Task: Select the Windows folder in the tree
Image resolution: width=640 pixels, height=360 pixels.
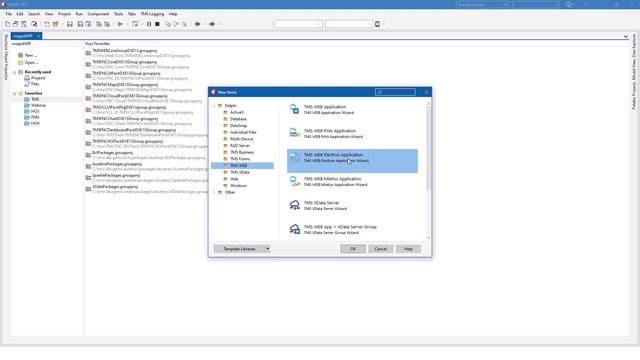Action: [238, 186]
